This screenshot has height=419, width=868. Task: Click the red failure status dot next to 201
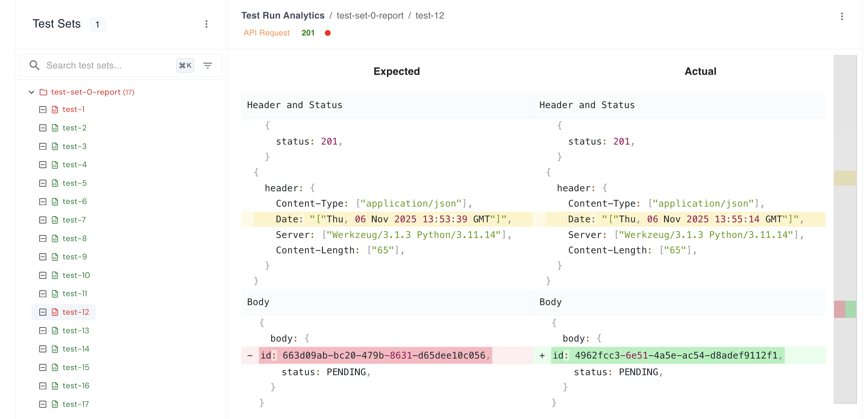click(327, 33)
